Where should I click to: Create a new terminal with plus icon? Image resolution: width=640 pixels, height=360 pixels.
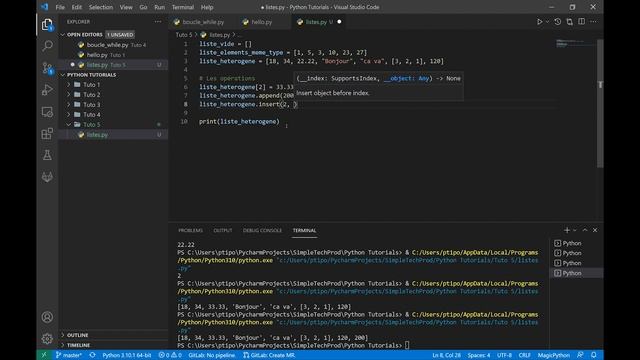567,230
